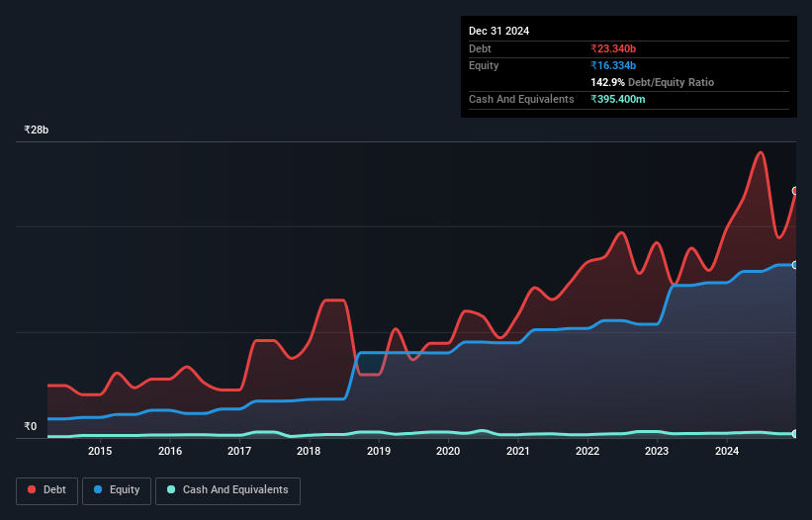
Task: Click the 2018 axis label
Action: click(309, 451)
